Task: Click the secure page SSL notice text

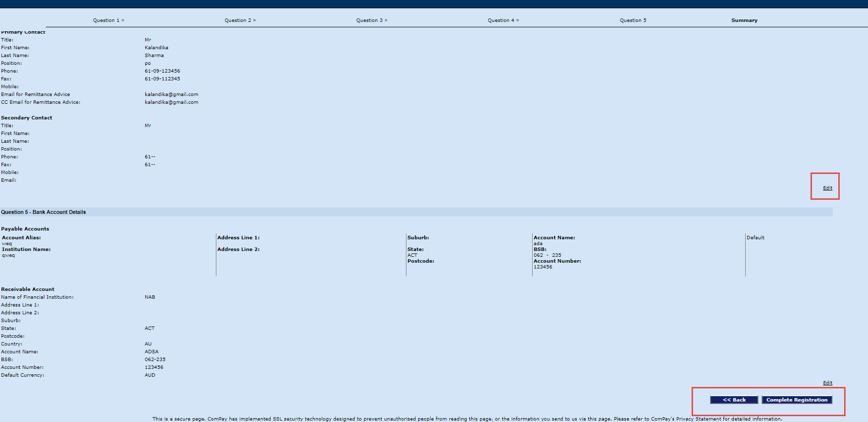Action: 467,419
